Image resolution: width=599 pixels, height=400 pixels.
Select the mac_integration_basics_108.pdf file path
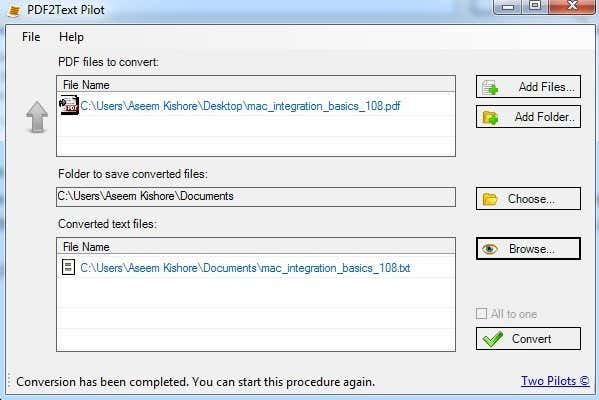click(240, 106)
